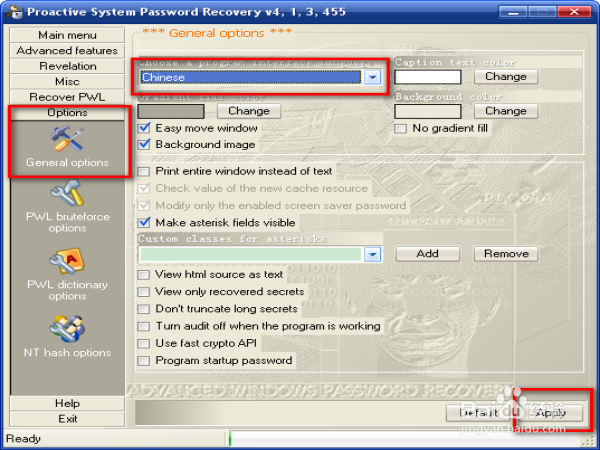Change the caption text color
The height and width of the screenshot is (450, 600).
click(506, 77)
